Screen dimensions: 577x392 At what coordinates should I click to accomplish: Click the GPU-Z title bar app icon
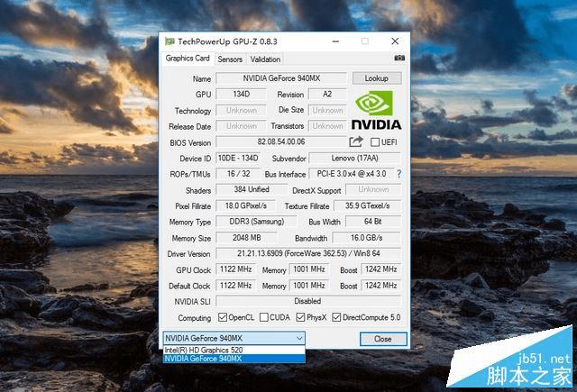pyautogui.click(x=169, y=41)
